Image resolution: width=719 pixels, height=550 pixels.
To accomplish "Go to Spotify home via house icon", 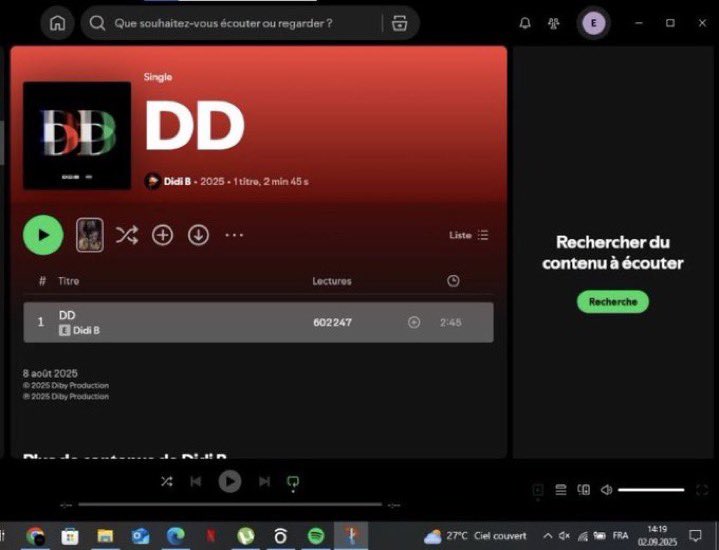I will pos(57,23).
